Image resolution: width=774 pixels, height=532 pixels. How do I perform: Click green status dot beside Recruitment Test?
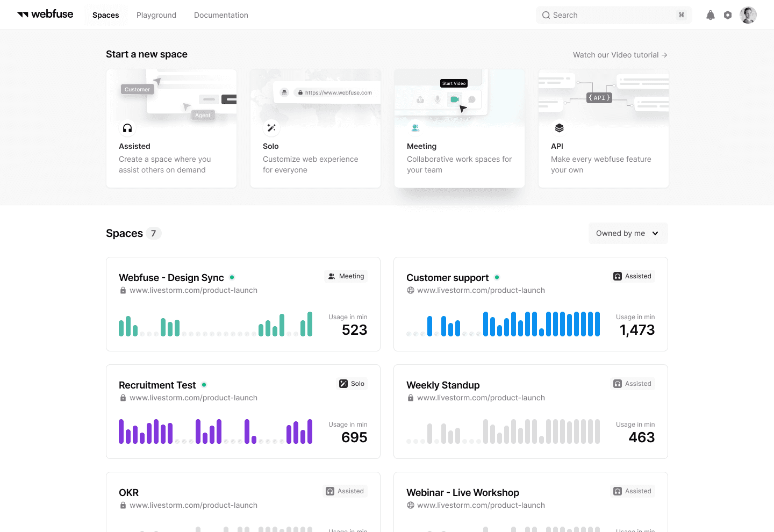tap(204, 385)
